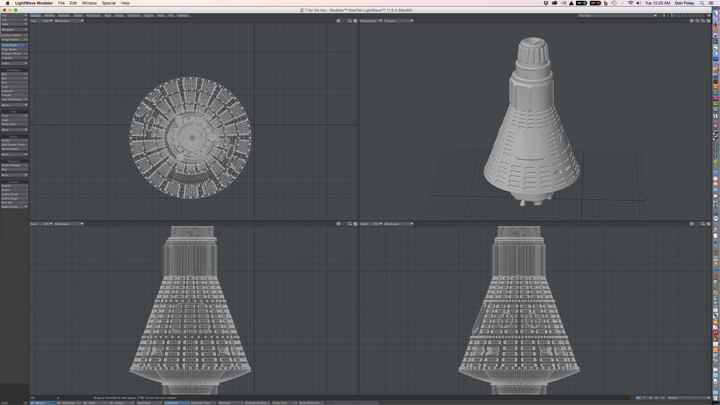Click the pan icon in Right viewport header

pyautogui.click(x=692, y=224)
